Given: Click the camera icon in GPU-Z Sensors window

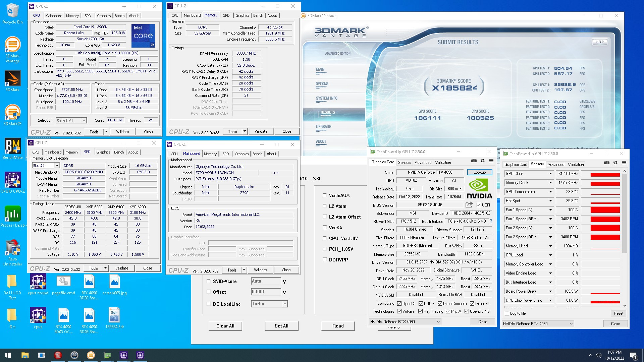Looking at the screenshot, I should (606, 163).
